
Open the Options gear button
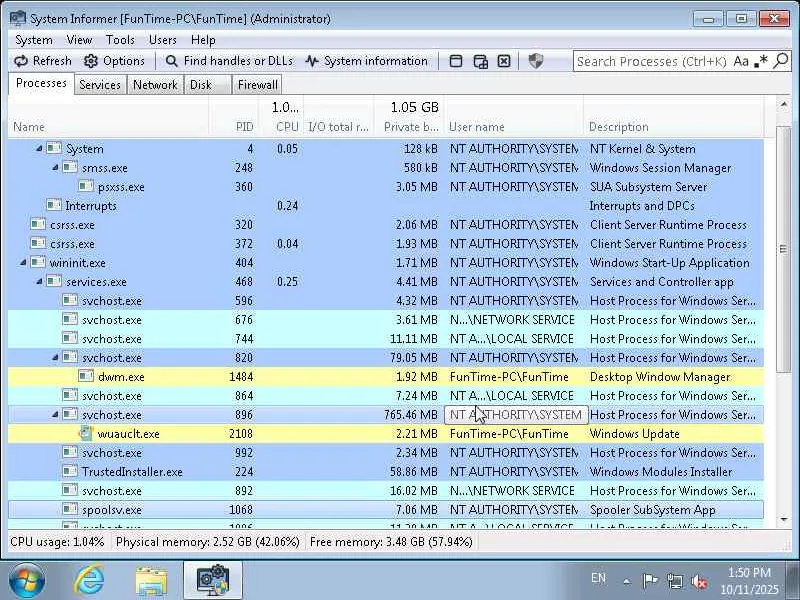(x=114, y=61)
